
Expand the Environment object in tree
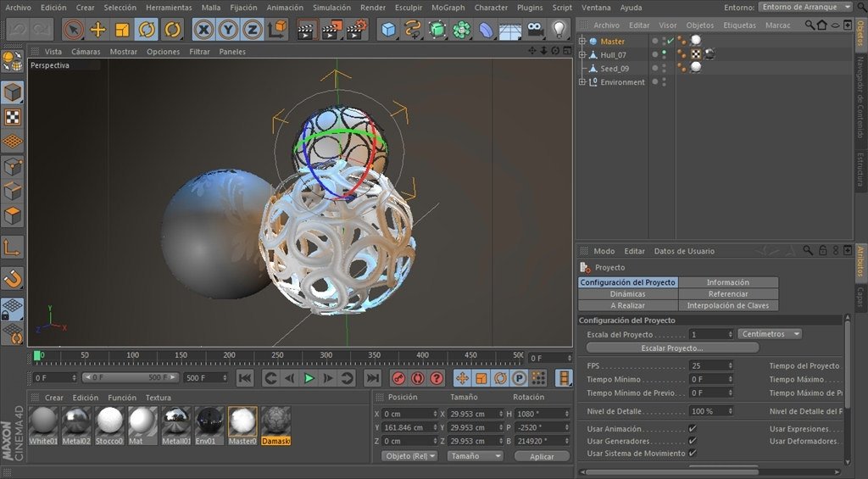(582, 82)
